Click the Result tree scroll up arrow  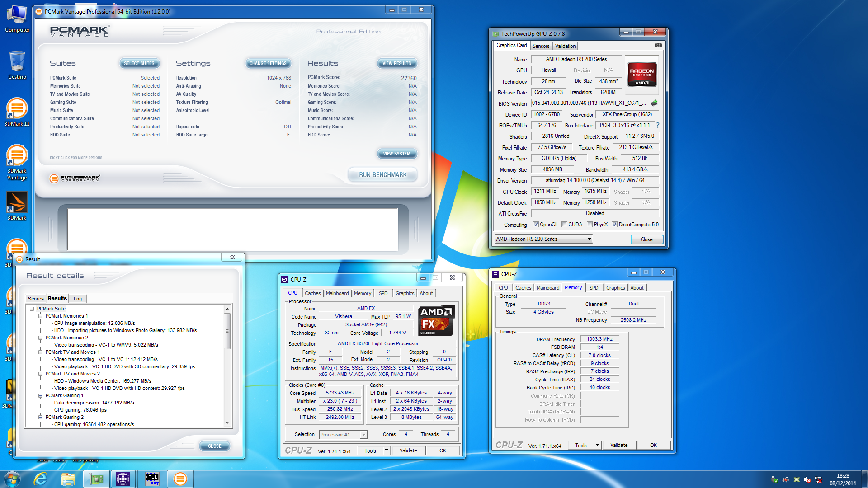coord(227,309)
